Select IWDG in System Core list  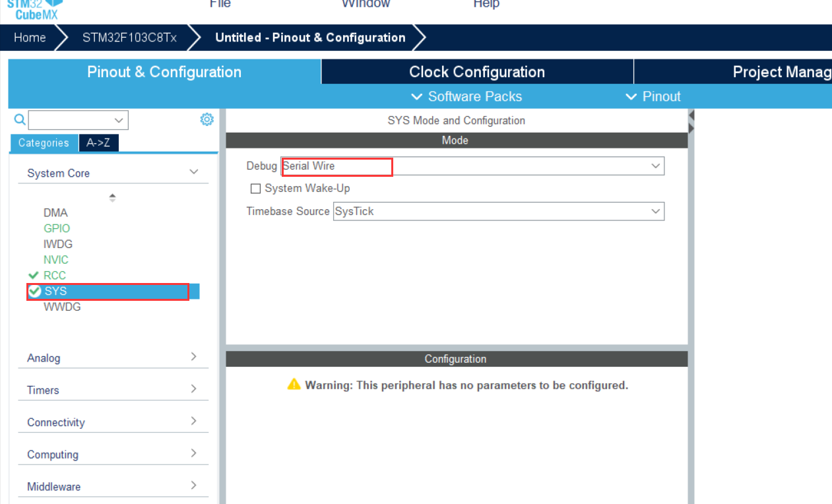[58, 244]
